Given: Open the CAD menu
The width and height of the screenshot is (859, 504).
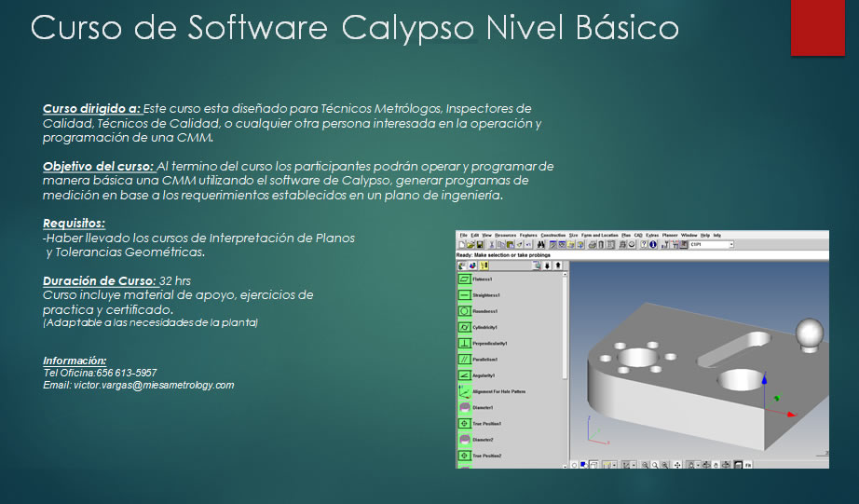Looking at the screenshot, I should click(638, 235).
